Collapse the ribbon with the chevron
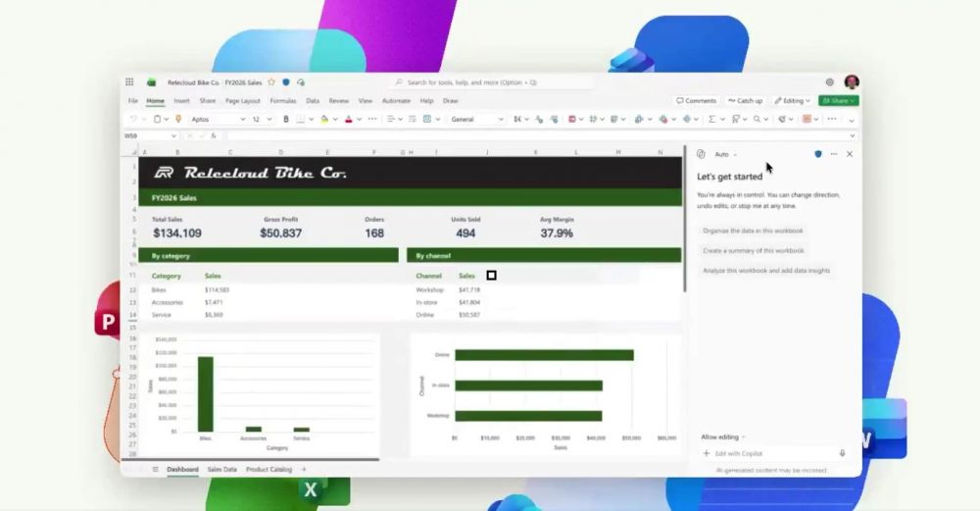 coord(852,120)
